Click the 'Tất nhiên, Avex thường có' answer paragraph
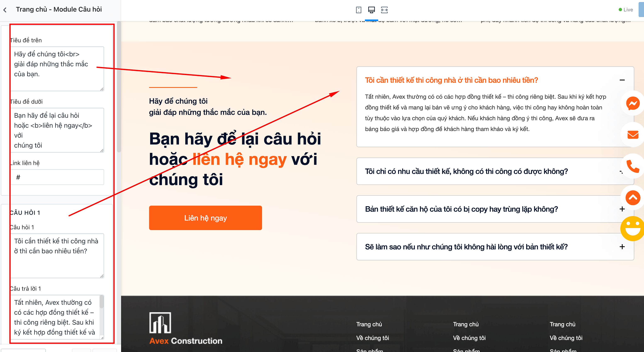 click(x=486, y=113)
